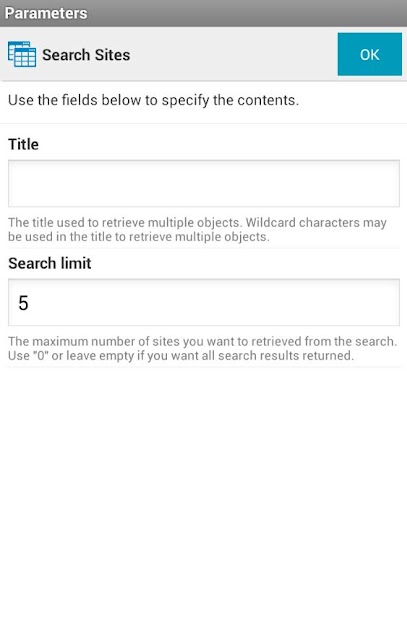Click the Parameters title bar

[x=203, y=13]
